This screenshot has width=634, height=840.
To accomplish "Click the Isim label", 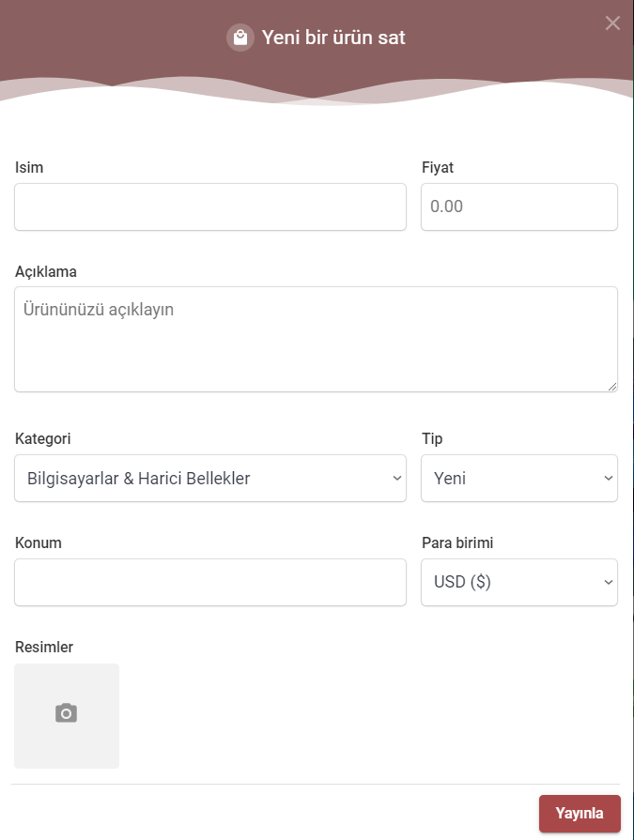I will pos(29,167).
